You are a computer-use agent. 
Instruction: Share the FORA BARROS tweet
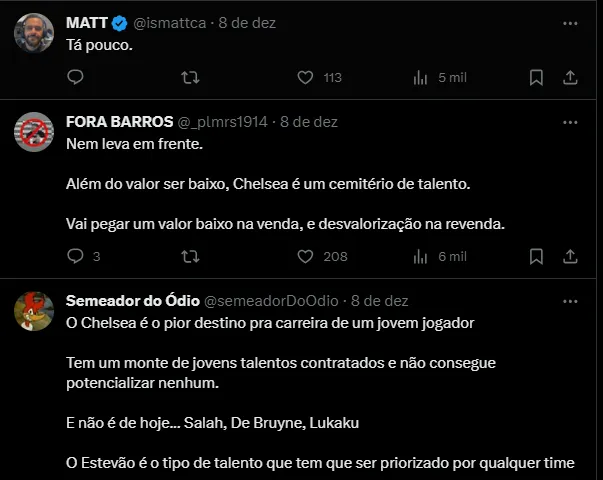570,256
